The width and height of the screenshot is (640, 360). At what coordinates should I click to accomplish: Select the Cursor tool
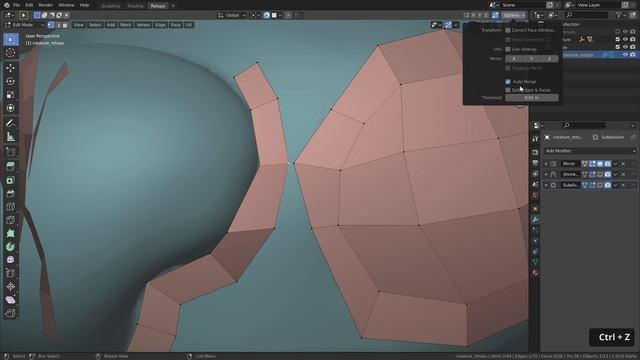[11, 53]
